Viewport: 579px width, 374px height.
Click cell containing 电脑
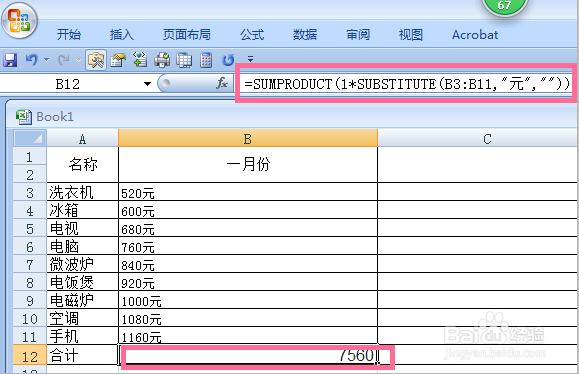click(83, 246)
